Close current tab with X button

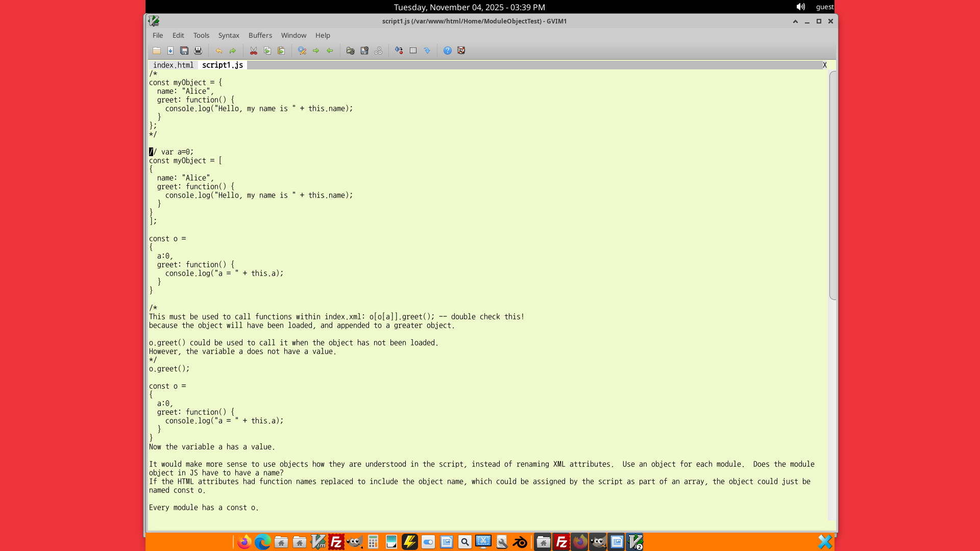coord(825,65)
